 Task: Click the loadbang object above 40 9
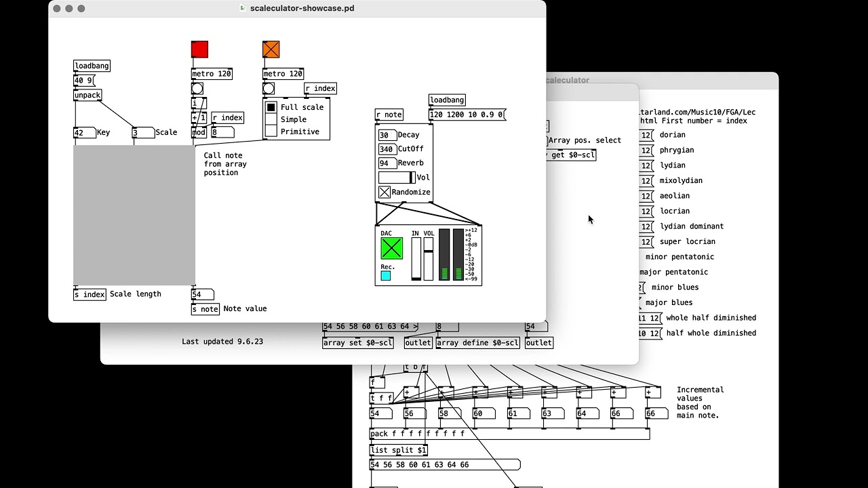click(x=92, y=66)
